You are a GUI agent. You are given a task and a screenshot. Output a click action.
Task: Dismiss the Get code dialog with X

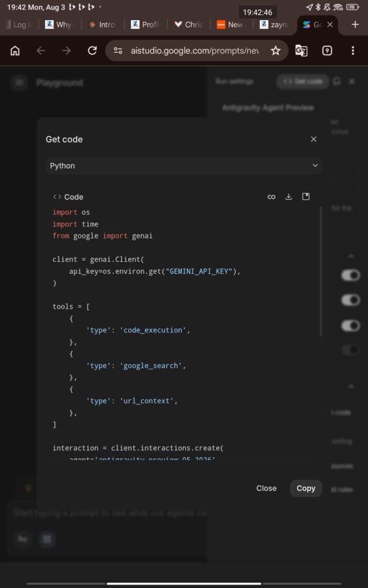[314, 139]
